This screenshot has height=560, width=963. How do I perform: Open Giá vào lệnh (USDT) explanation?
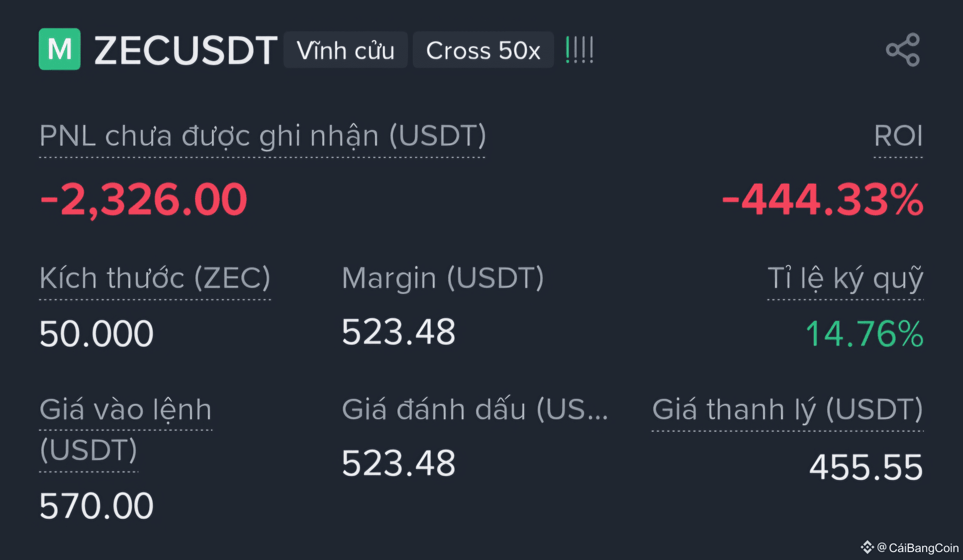[x=125, y=430]
